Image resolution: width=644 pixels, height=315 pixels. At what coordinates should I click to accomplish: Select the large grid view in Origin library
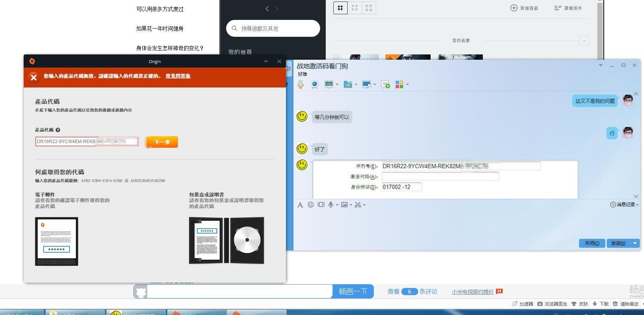[369, 8]
